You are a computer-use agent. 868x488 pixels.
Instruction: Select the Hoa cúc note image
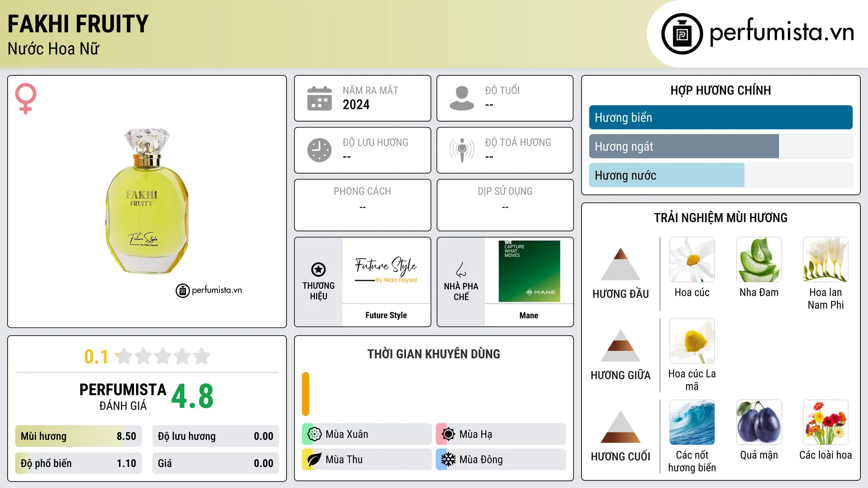[x=692, y=260]
